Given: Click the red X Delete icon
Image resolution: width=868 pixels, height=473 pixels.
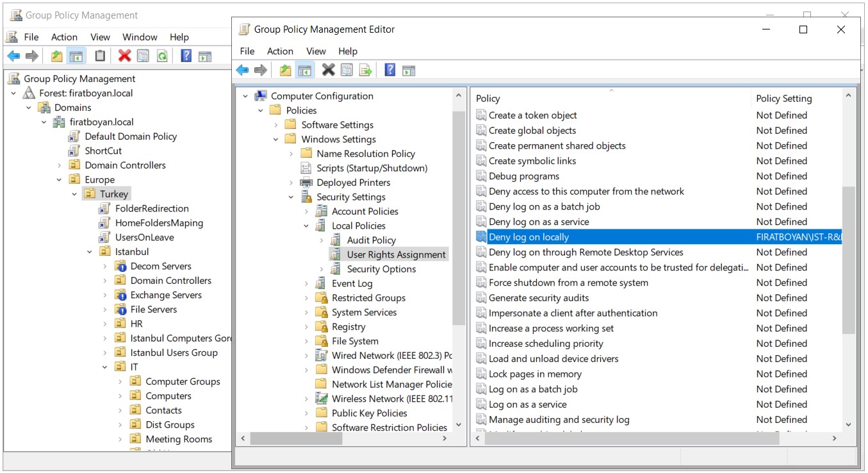Looking at the screenshot, I should click(124, 56).
